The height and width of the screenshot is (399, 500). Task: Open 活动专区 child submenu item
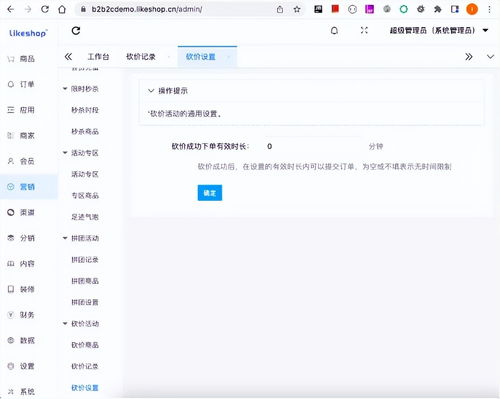tap(85, 174)
